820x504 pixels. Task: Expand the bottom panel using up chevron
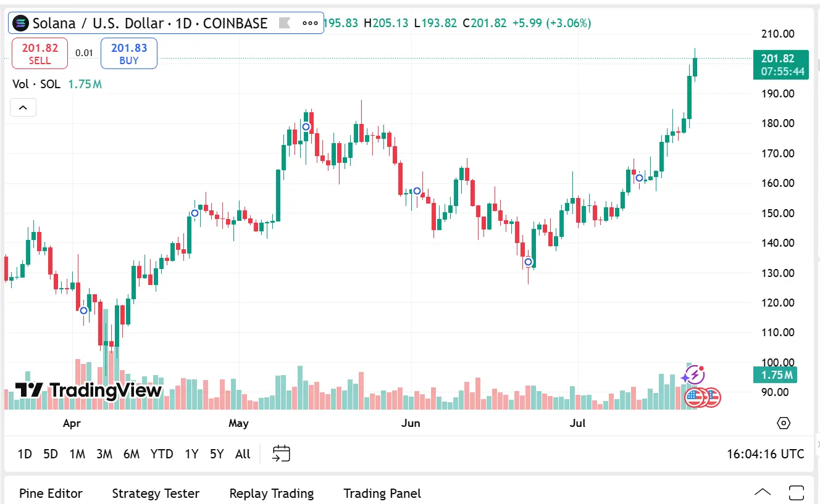(763, 492)
